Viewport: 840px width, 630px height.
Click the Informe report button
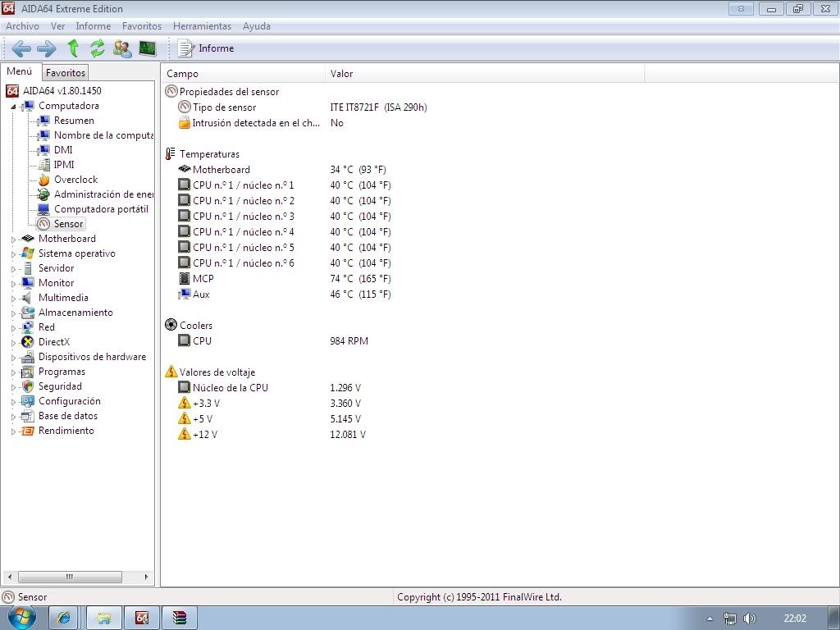tap(207, 48)
